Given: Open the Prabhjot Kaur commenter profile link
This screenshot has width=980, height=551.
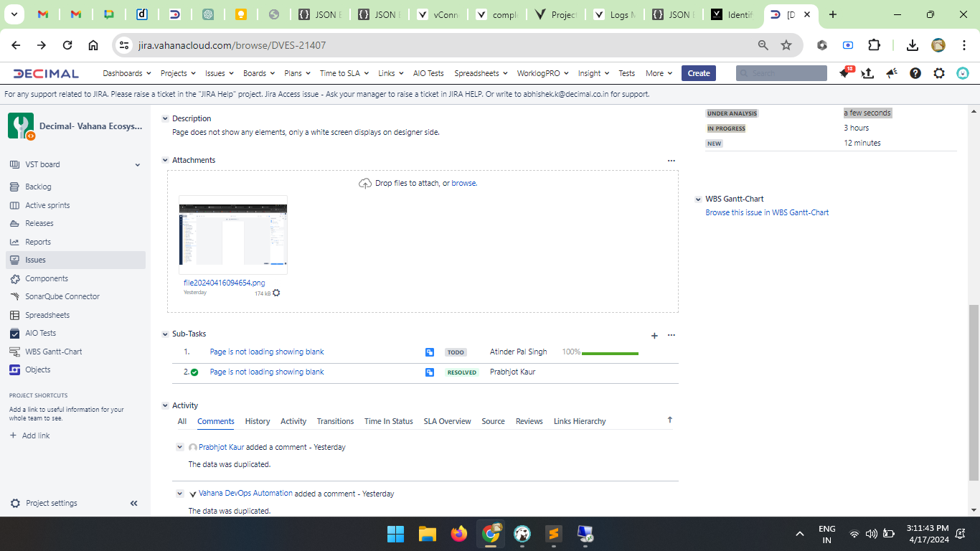Looking at the screenshot, I should point(221,448).
